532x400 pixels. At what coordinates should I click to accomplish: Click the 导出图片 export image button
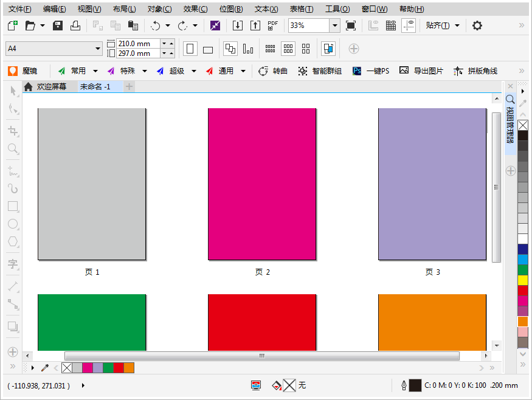tap(421, 71)
